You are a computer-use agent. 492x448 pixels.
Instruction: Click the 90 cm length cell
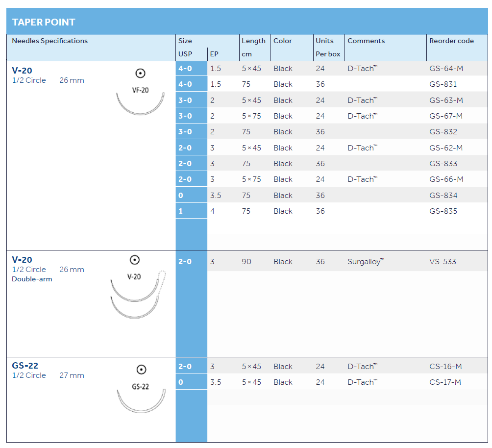246,262
